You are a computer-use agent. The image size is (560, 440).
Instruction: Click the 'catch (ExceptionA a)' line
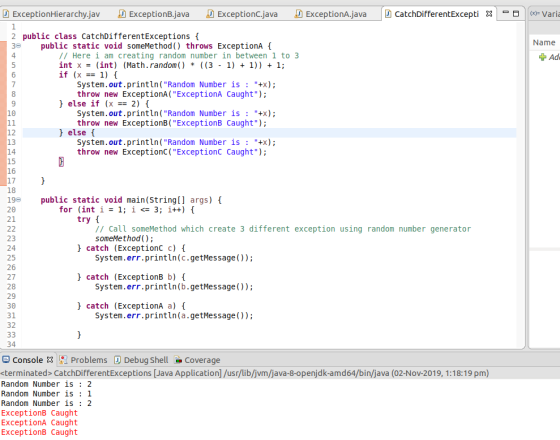click(x=131, y=306)
